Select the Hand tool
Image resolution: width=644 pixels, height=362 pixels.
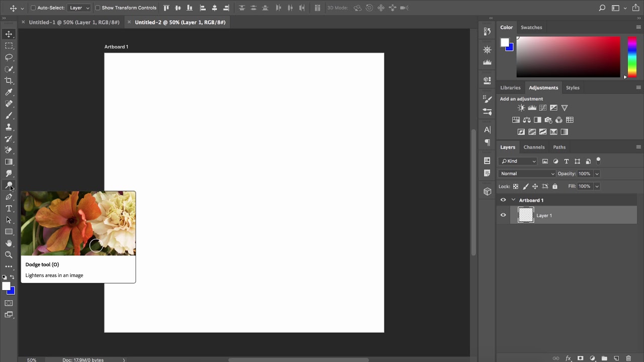[9, 243]
